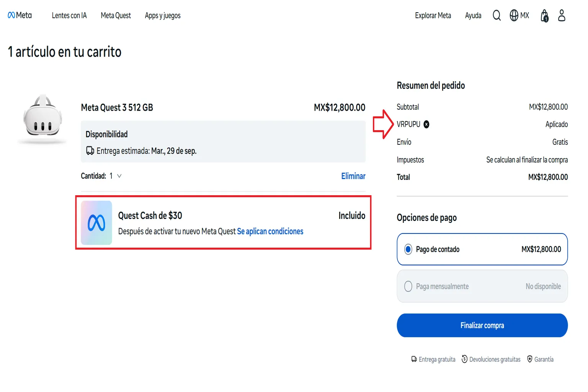Viewport: 588px width, 392px height.
Task: Go to the Meta logo home link
Action: coord(20,15)
